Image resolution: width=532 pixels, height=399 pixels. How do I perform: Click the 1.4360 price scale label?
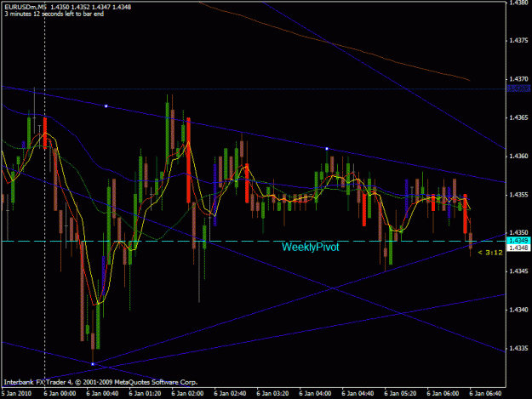(518, 156)
